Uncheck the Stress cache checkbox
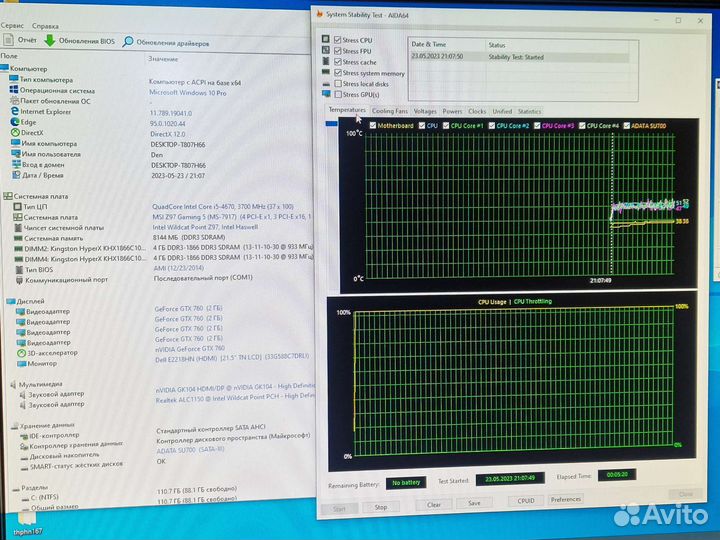The width and height of the screenshot is (720, 540). 338,62
